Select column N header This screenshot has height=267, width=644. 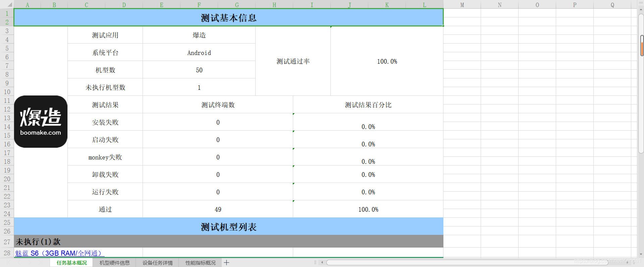tap(499, 5)
